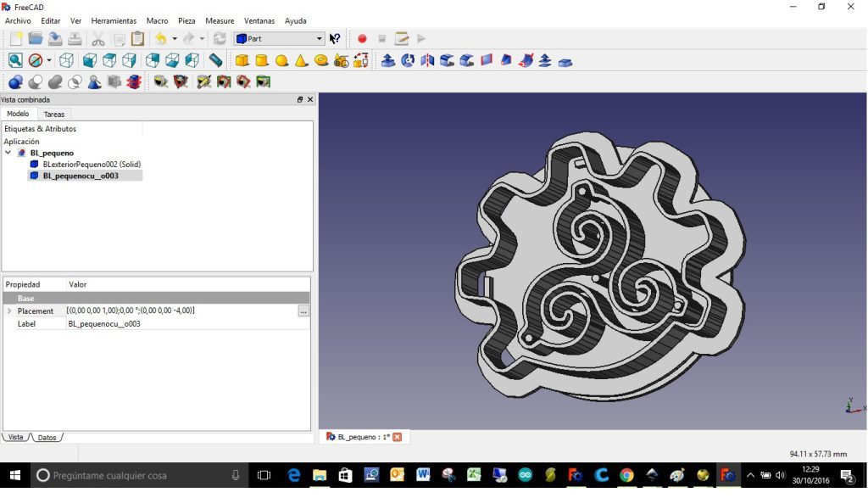868x498 pixels.
Task: Open the Herramientas menu
Action: pyautogui.click(x=114, y=21)
